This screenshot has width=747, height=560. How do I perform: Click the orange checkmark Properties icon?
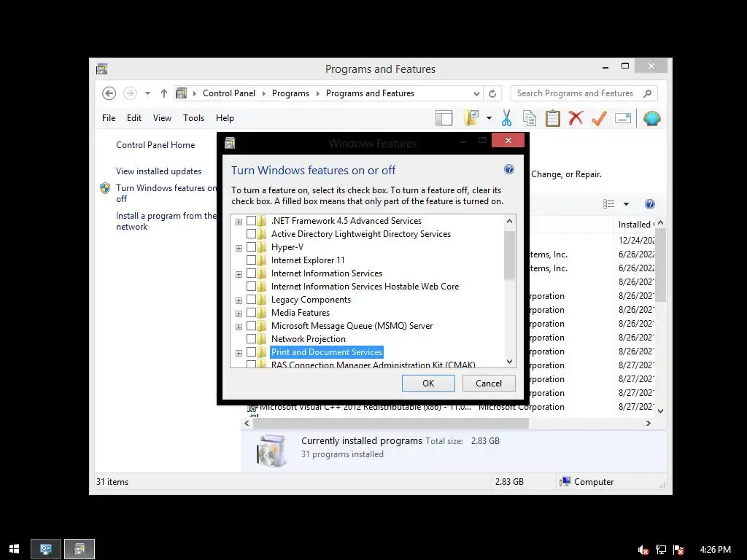click(x=599, y=118)
